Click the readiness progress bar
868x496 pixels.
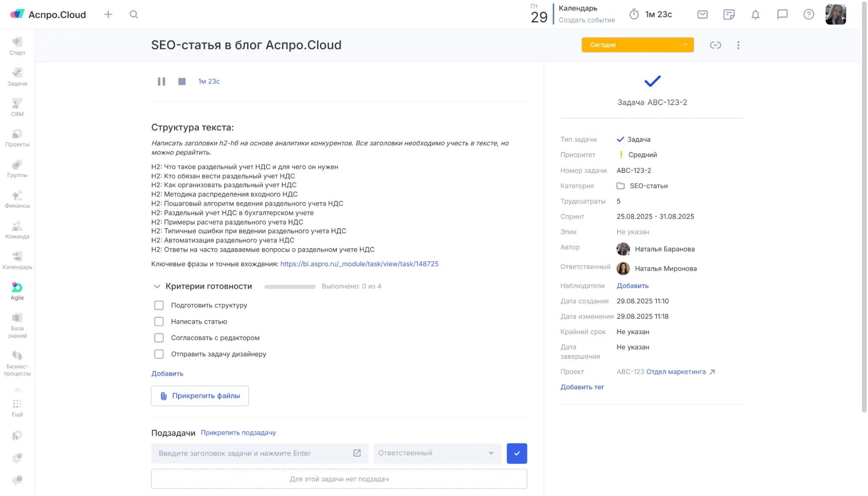290,287
